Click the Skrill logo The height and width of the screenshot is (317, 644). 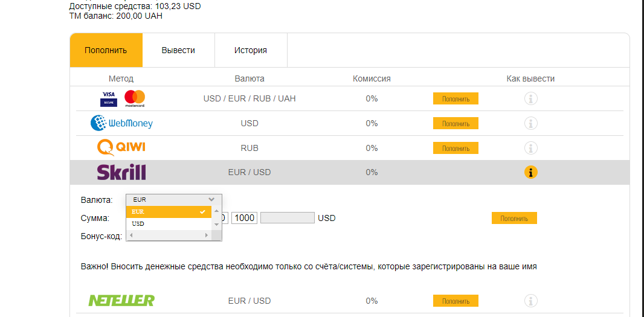click(121, 173)
